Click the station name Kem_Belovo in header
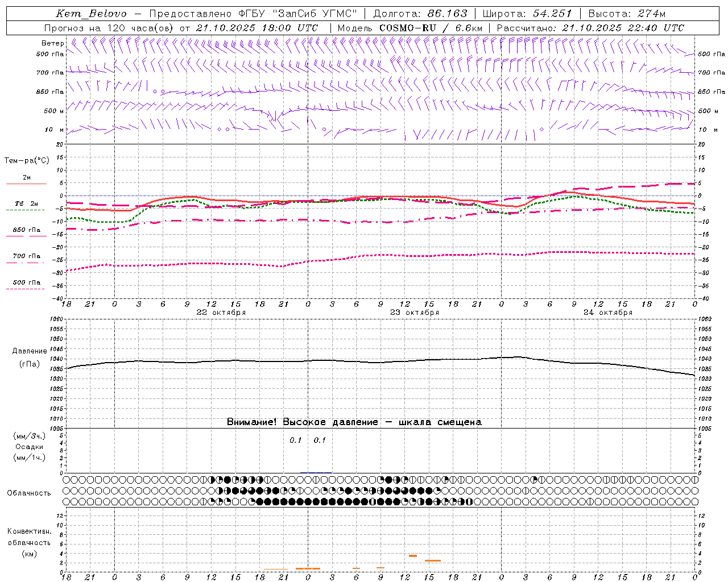This screenshot has height=582, width=728. [92, 14]
